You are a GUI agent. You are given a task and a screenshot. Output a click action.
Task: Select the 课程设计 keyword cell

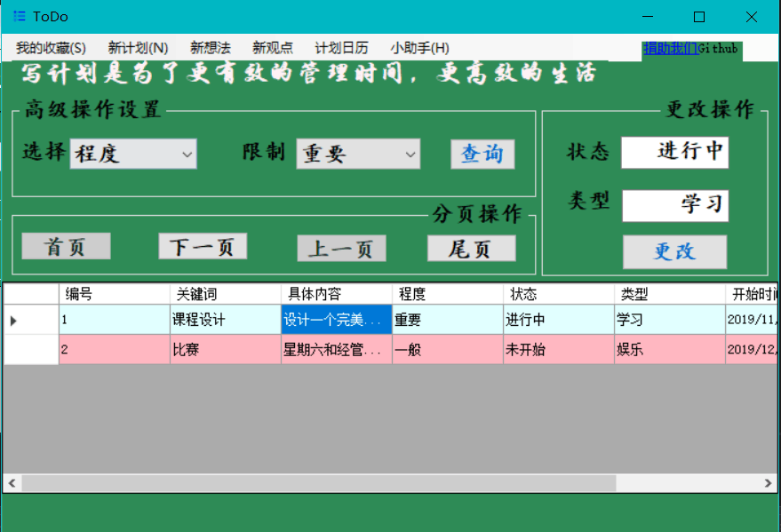(226, 320)
